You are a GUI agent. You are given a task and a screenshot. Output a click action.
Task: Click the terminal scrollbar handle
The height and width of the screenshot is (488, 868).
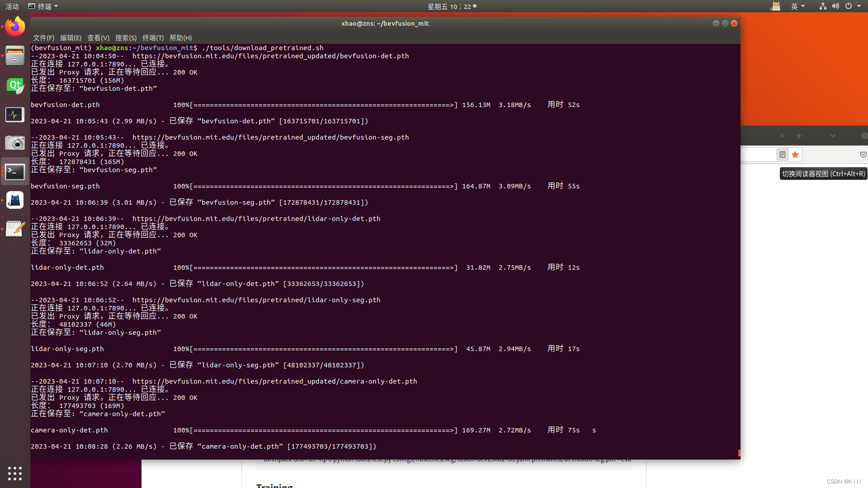739,452
